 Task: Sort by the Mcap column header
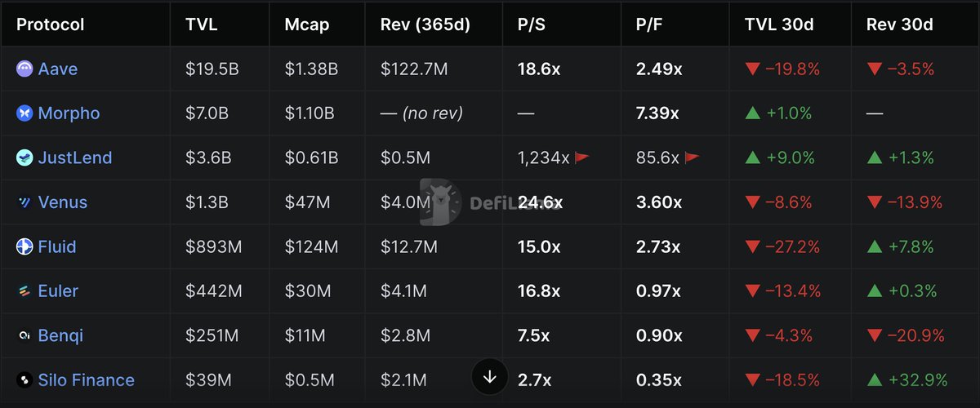point(307,24)
